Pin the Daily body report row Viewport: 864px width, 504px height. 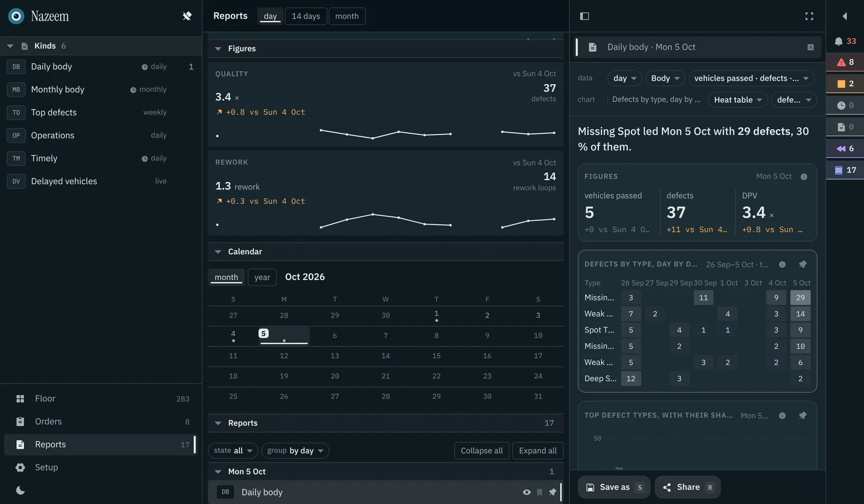pyautogui.click(x=552, y=492)
